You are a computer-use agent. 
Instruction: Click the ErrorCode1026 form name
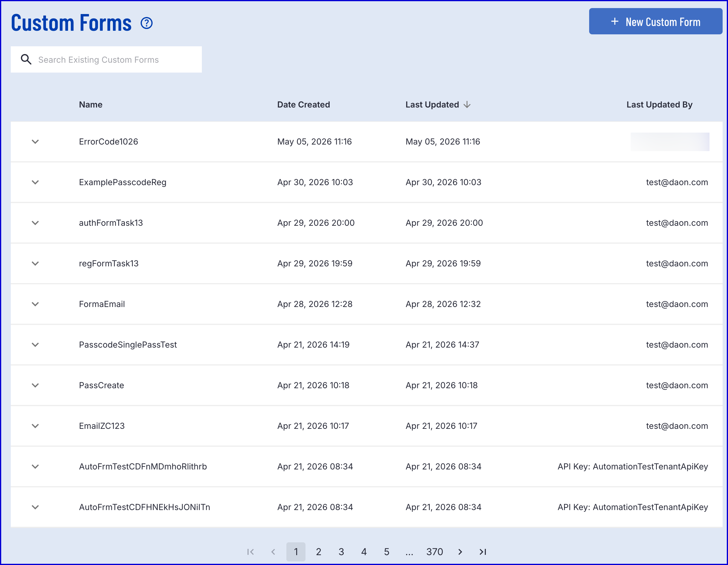click(x=108, y=142)
